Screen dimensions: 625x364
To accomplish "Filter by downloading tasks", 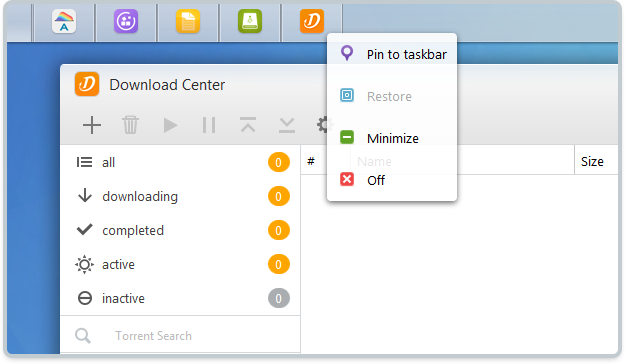I will coord(180,196).
